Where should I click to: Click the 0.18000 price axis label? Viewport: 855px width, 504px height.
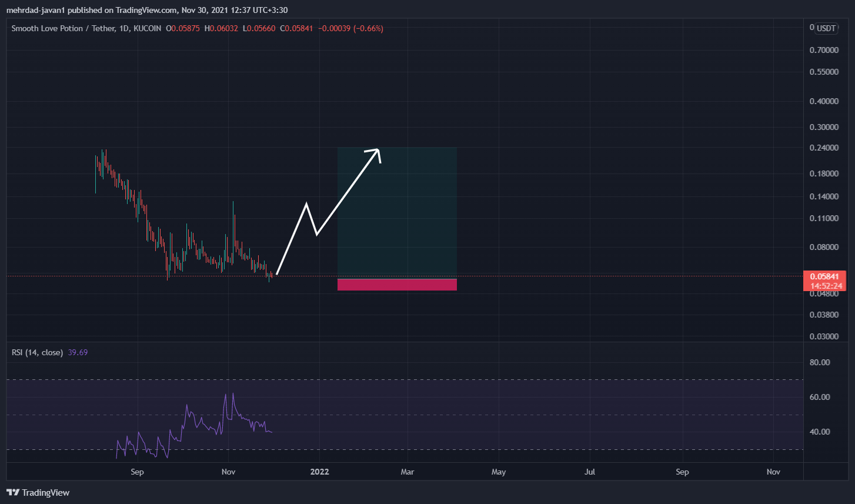(x=823, y=173)
